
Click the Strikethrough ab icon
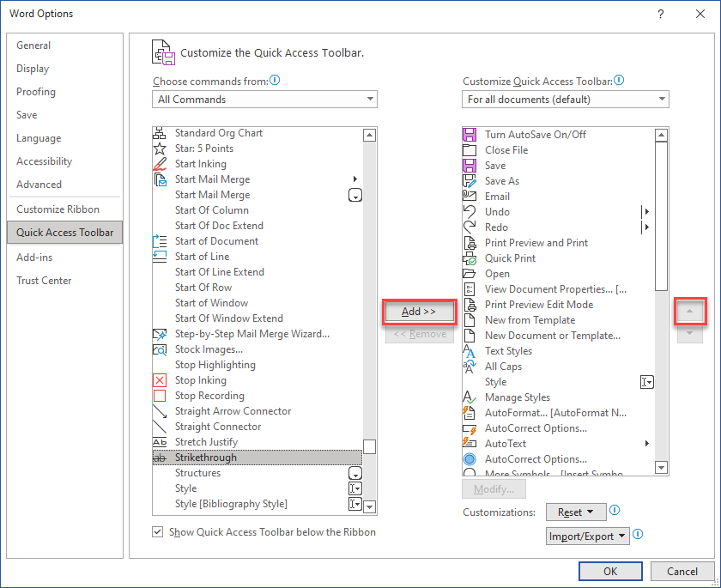pyautogui.click(x=160, y=458)
